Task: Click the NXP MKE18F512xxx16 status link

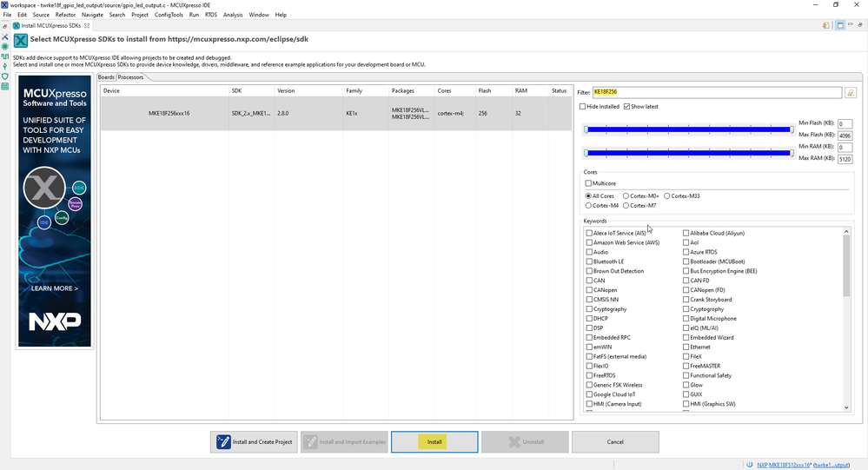Action: tap(784, 465)
